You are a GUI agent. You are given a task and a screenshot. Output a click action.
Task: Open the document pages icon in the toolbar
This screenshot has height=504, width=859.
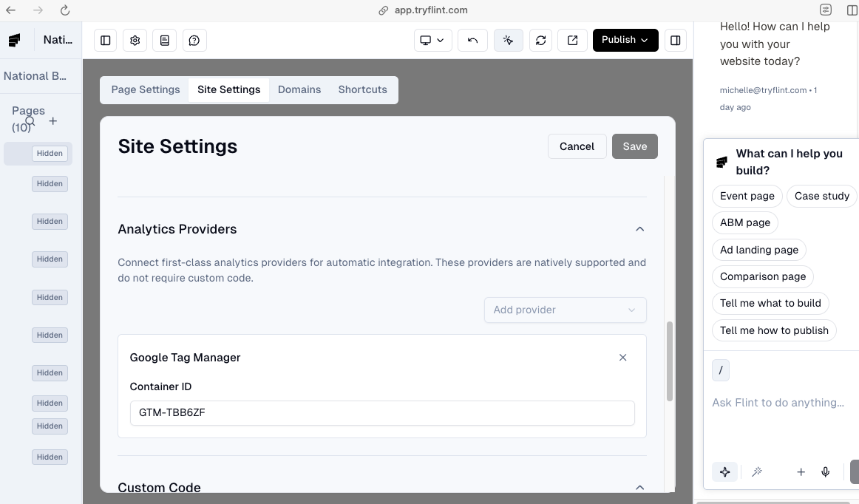click(x=164, y=41)
